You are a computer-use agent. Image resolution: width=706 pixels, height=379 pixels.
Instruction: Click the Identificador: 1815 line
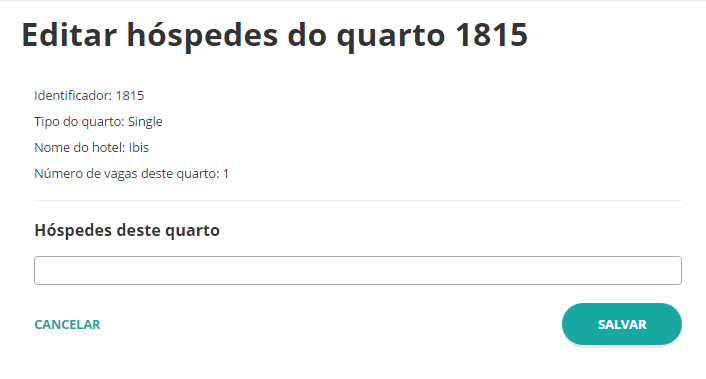pos(89,95)
